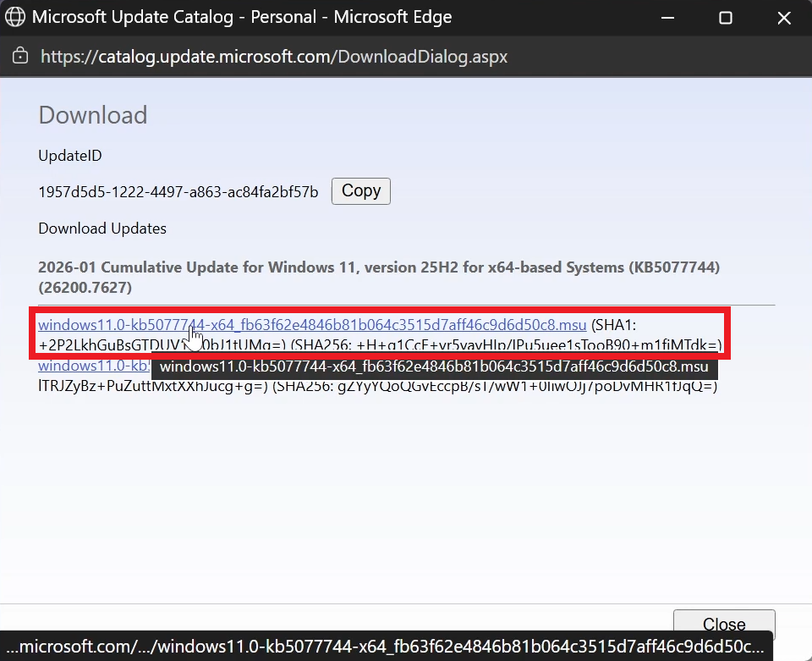
Task: Click the Microsoft Update Catalog window title text
Action: tap(241, 18)
